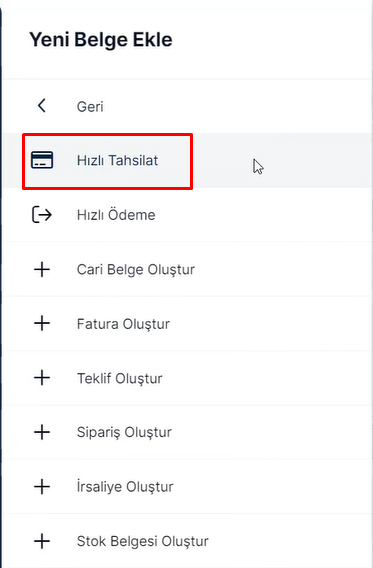This screenshot has height=568, width=373.
Task: Choose Cari Belge Oluştur option
Action: click(135, 270)
